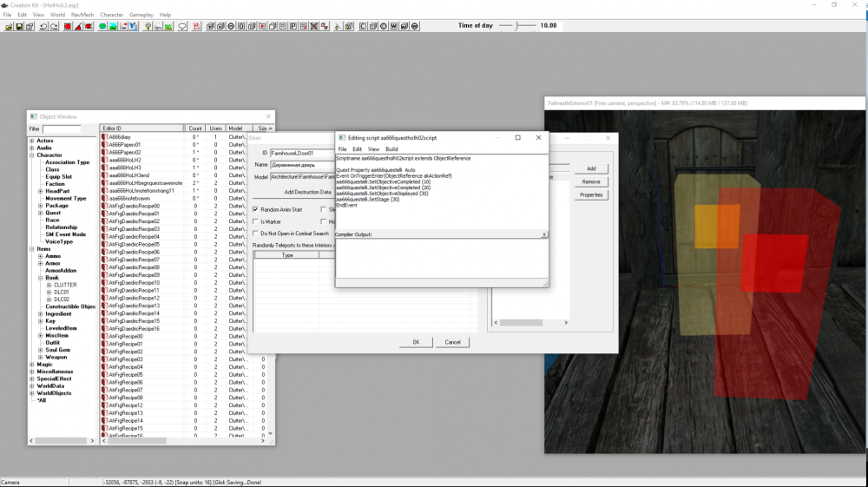The height and width of the screenshot is (487, 868).
Task: Select the Faction tree item
Action: [x=55, y=184]
